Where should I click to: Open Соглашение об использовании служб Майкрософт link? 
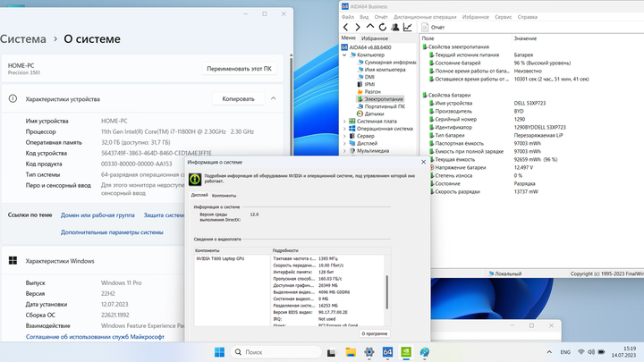[x=95, y=337]
